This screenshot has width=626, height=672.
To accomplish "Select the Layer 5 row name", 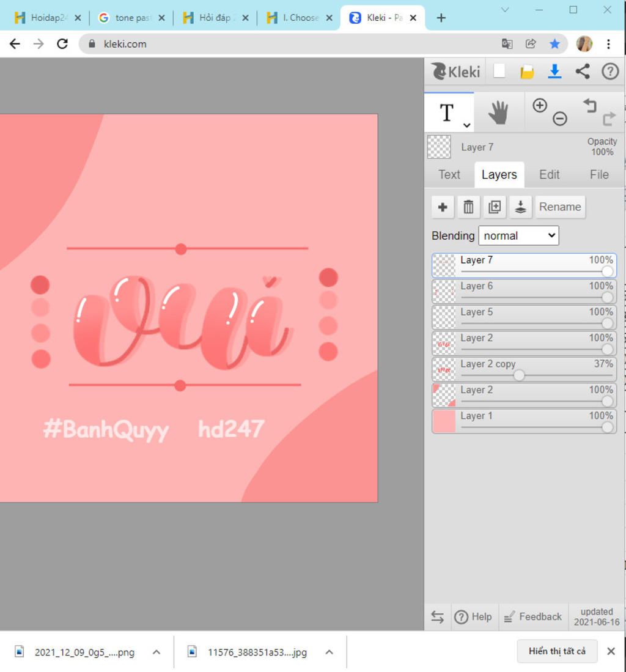I will (476, 312).
